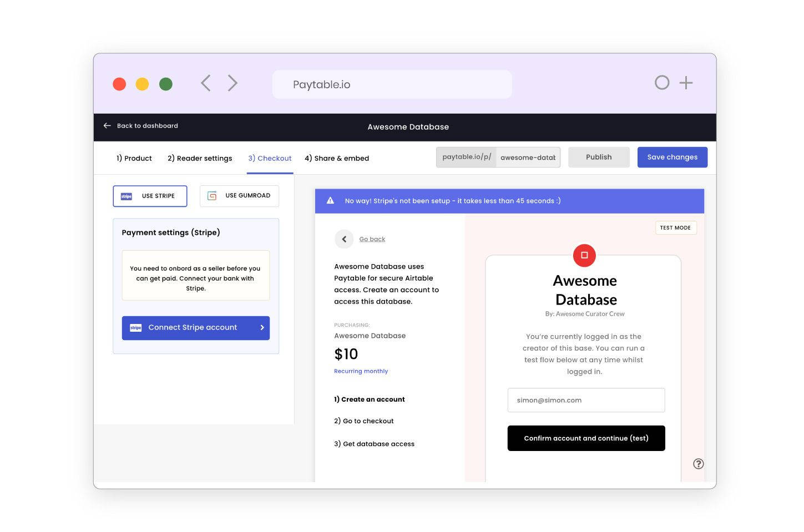The image size is (804, 532).
Task: Click the browser back arrow
Action: coord(206,83)
